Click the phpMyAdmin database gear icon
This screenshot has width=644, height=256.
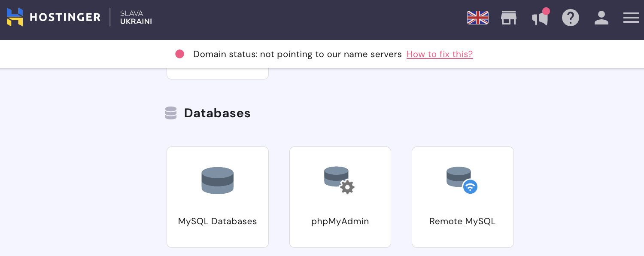tap(339, 180)
